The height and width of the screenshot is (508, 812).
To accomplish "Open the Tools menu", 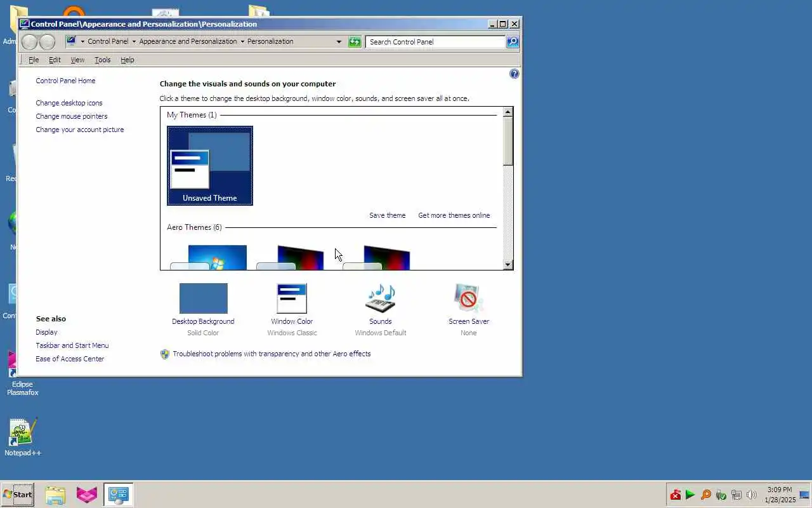I will 102,60.
